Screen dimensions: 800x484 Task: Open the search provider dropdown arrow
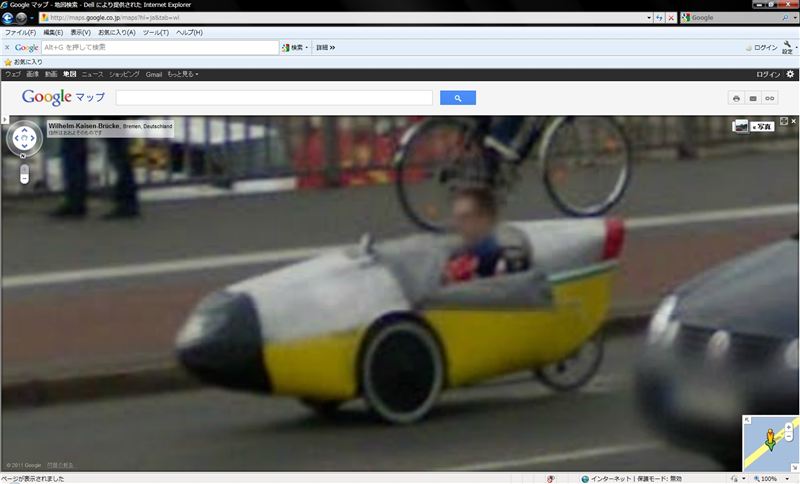(795, 18)
